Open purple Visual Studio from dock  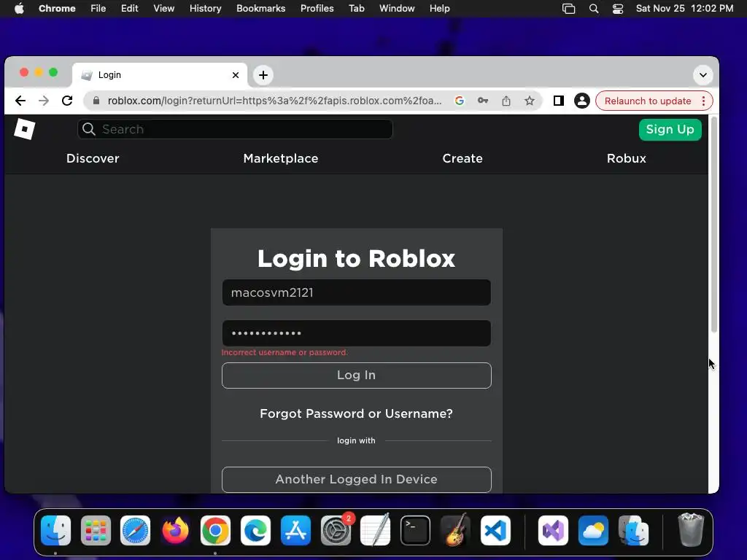pyautogui.click(x=553, y=530)
